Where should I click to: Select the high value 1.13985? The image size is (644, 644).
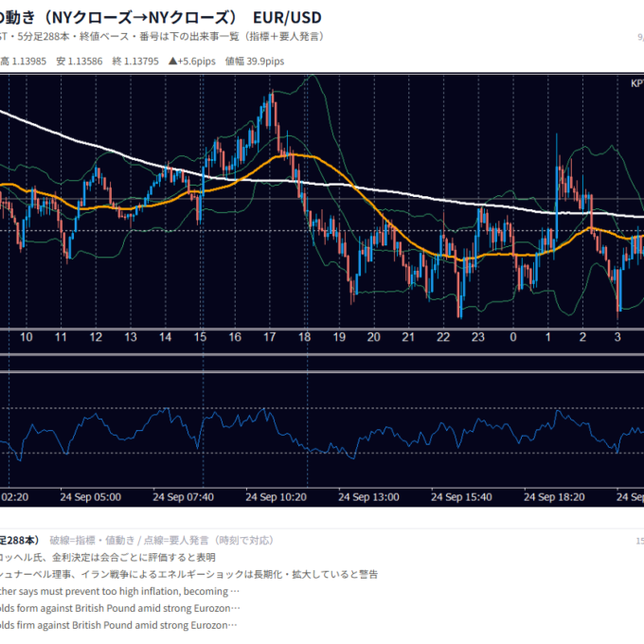click(x=28, y=62)
